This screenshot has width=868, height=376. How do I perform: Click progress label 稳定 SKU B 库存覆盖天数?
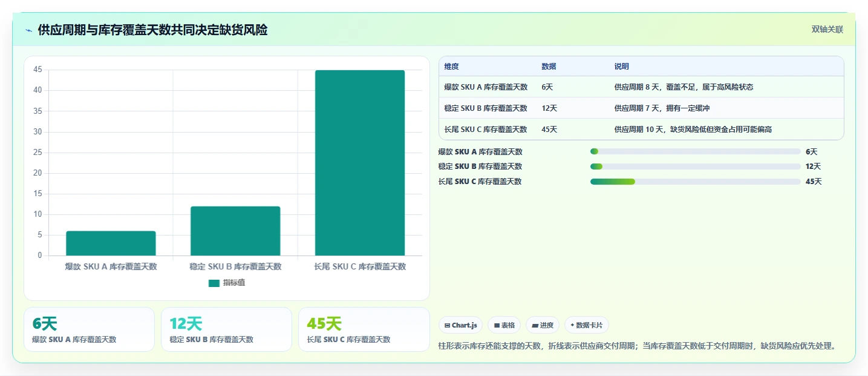[x=480, y=167]
